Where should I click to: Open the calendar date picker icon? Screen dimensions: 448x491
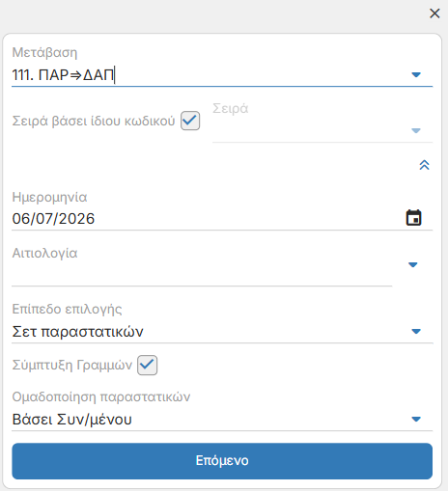[413, 218]
